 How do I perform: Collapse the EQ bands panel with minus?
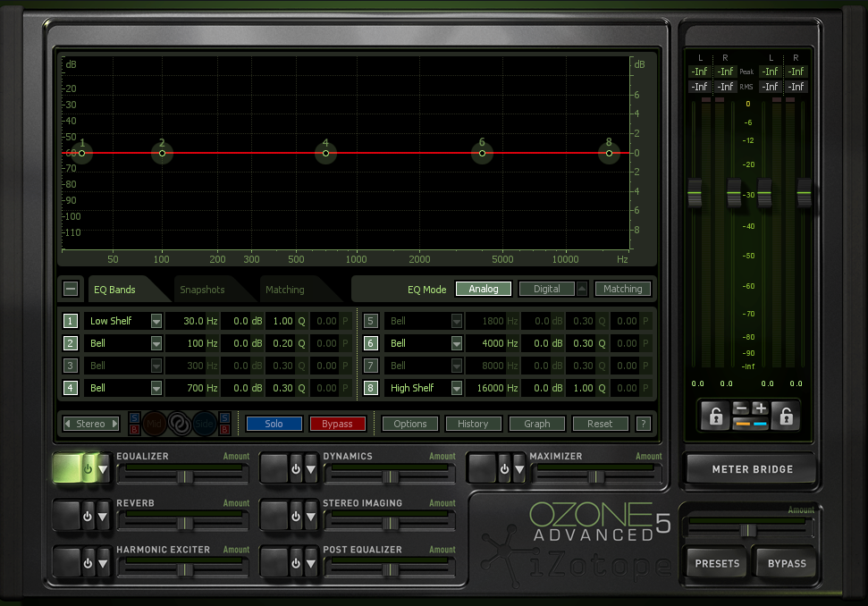tap(71, 289)
